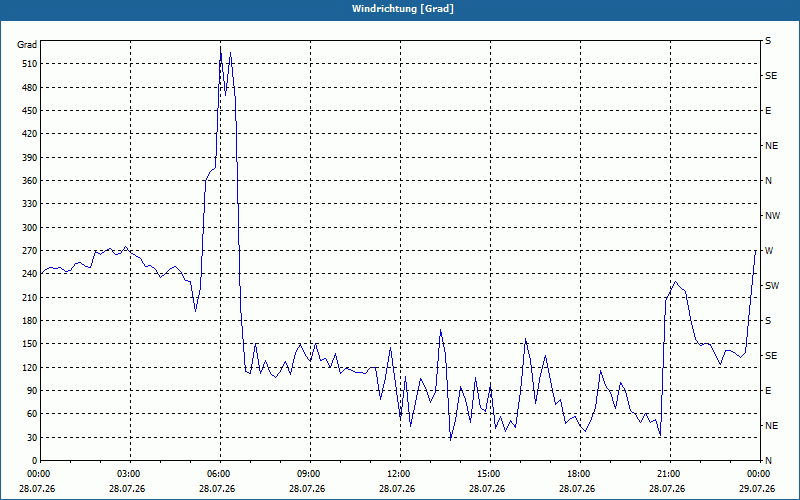Click the N compass label at the 360 gridline
The height and width of the screenshot is (500, 800).
pos(769,181)
